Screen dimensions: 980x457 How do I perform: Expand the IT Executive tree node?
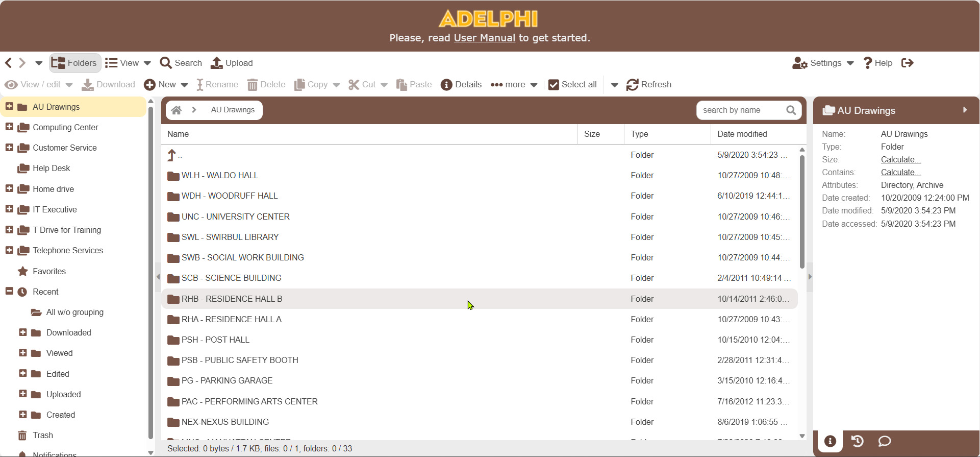[9, 209]
